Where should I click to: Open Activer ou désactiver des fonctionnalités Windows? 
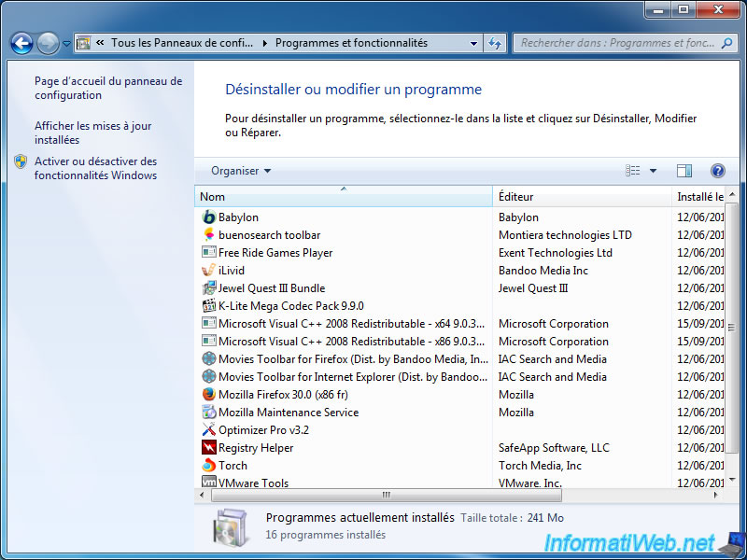[x=95, y=168]
